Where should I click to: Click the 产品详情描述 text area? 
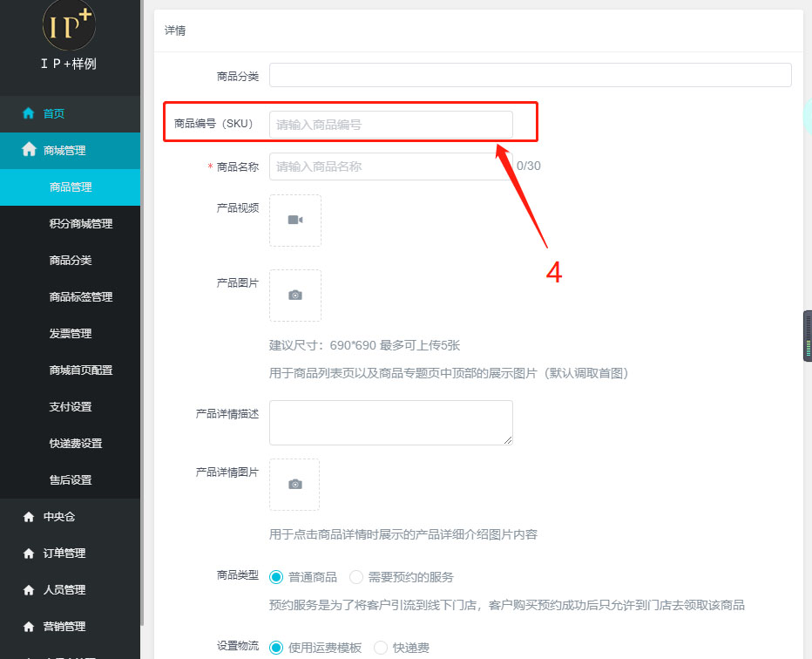[390, 423]
